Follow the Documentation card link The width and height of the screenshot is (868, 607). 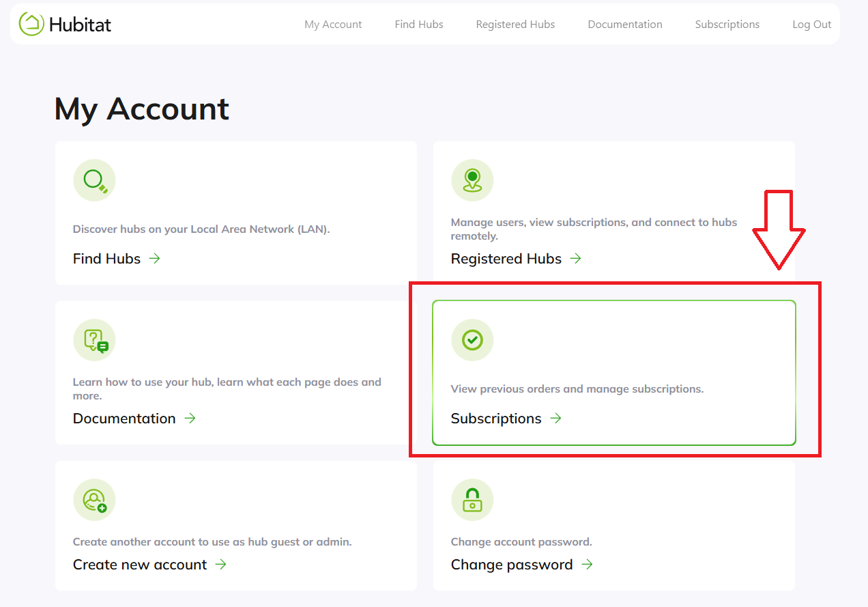(124, 419)
